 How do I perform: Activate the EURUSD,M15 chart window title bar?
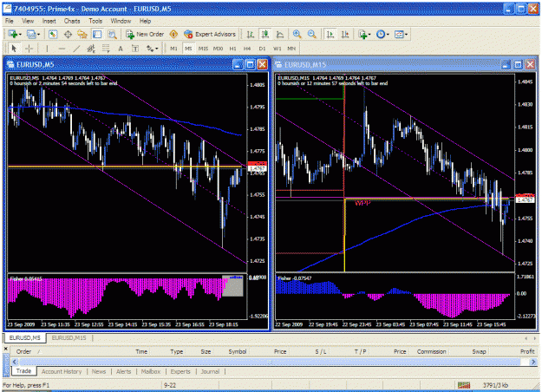[387, 65]
